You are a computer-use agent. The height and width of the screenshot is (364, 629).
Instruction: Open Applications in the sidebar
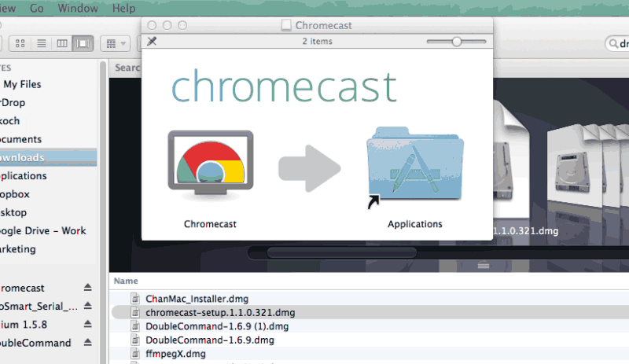[x=24, y=176]
